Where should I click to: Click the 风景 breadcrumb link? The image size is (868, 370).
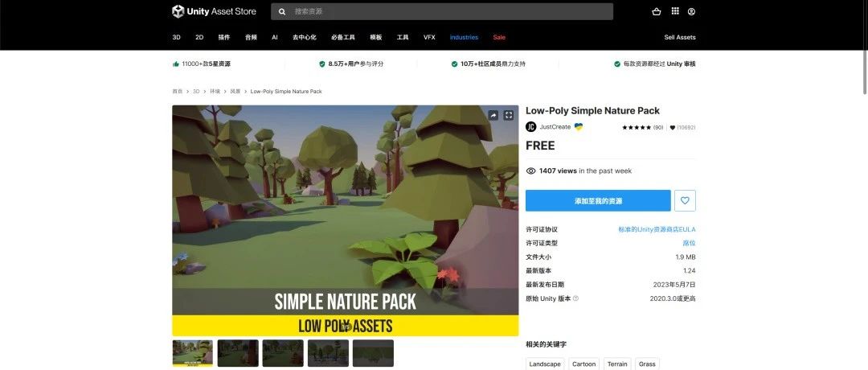click(235, 92)
